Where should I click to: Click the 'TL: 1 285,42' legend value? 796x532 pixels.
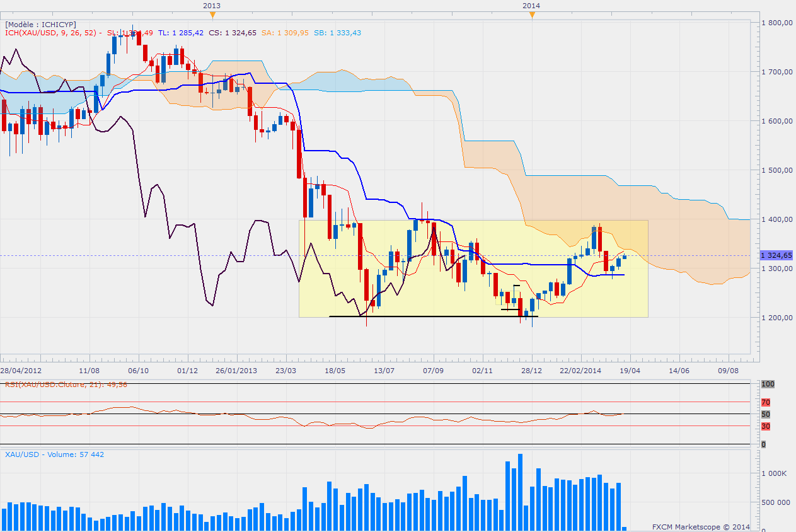pos(180,33)
